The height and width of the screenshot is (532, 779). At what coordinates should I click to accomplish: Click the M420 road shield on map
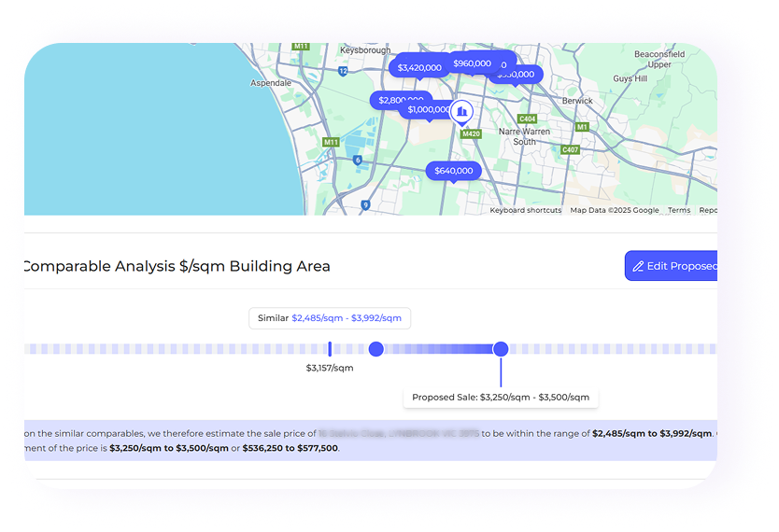click(470, 133)
